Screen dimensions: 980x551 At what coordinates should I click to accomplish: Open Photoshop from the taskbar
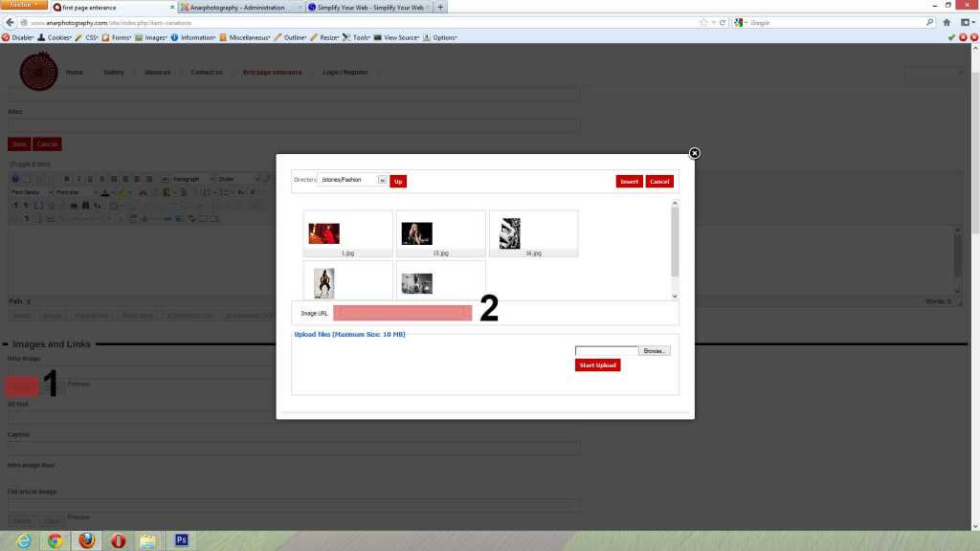[x=181, y=540]
